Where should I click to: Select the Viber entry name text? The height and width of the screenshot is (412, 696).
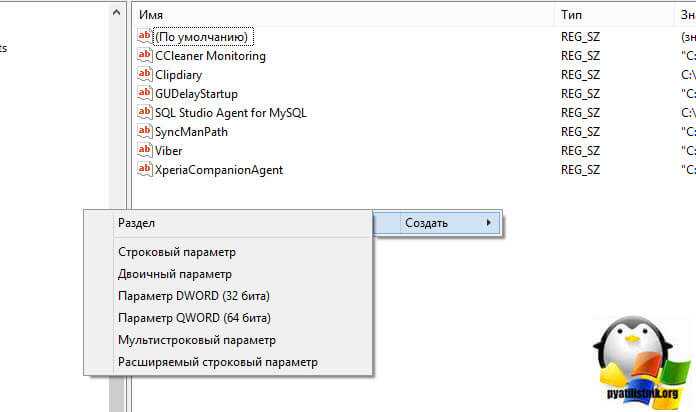tap(169, 151)
